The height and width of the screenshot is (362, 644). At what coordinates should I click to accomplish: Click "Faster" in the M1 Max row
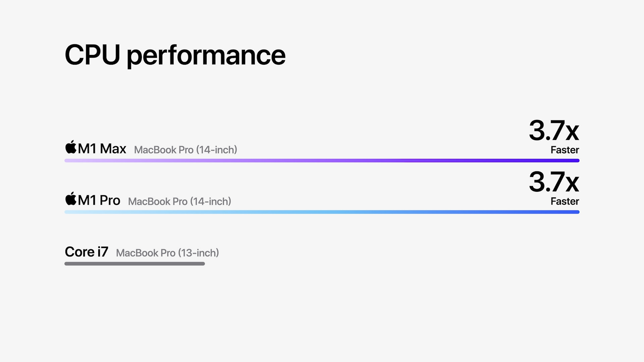(565, 150)
